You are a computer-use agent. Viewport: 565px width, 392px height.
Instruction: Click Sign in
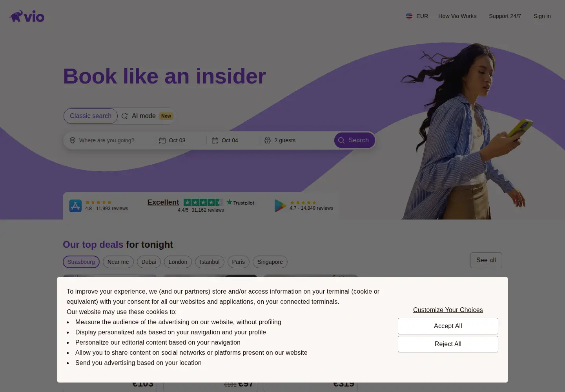coord(542,16)
